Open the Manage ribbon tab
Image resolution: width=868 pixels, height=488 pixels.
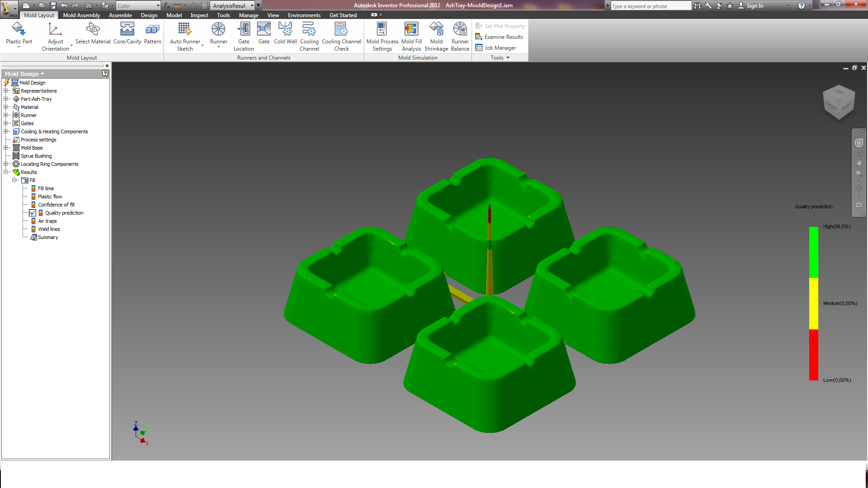point(249,15)
